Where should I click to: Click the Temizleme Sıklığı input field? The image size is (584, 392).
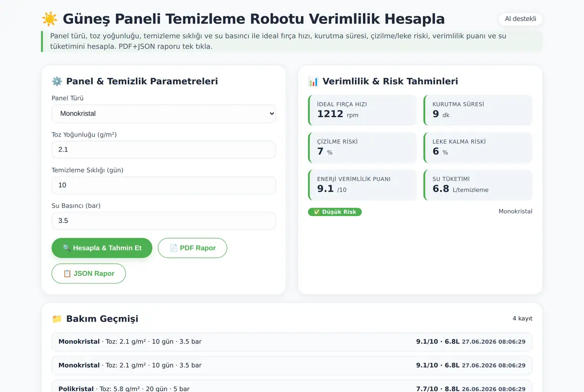pyautogui.click(x=164, y=185)
